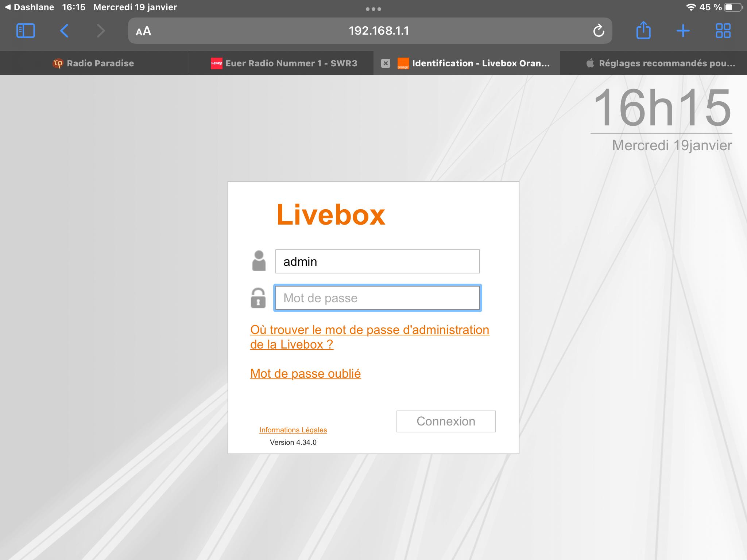
Task: Return to the Dashlane app
Action: point(29,7)
